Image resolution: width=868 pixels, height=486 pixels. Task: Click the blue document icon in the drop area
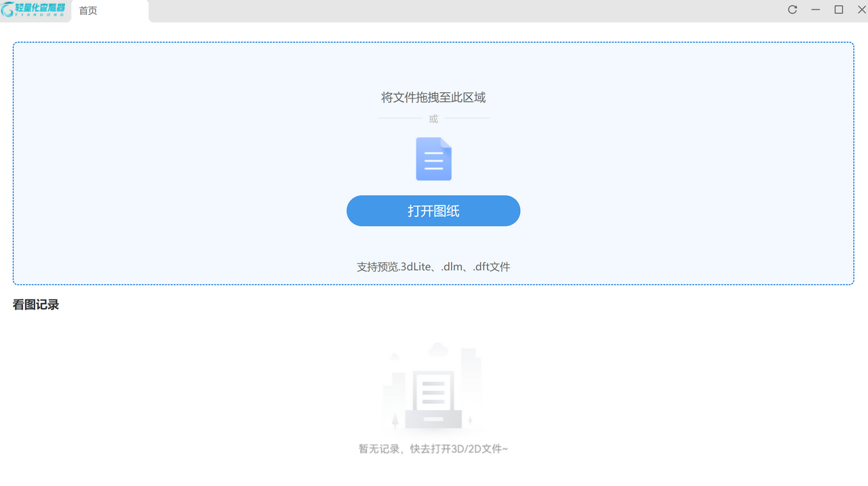[x=433, y=158]
